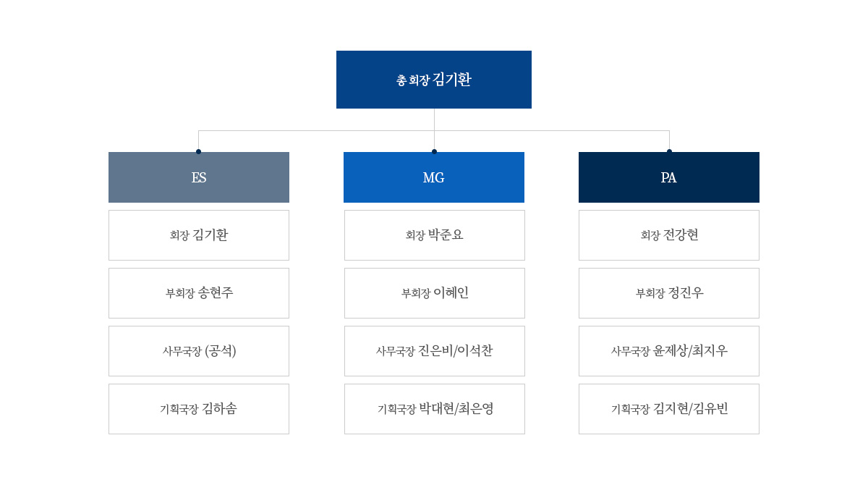Click the connector dot above ES
Viewport: 868px width, 485px height.
point(198,151)
